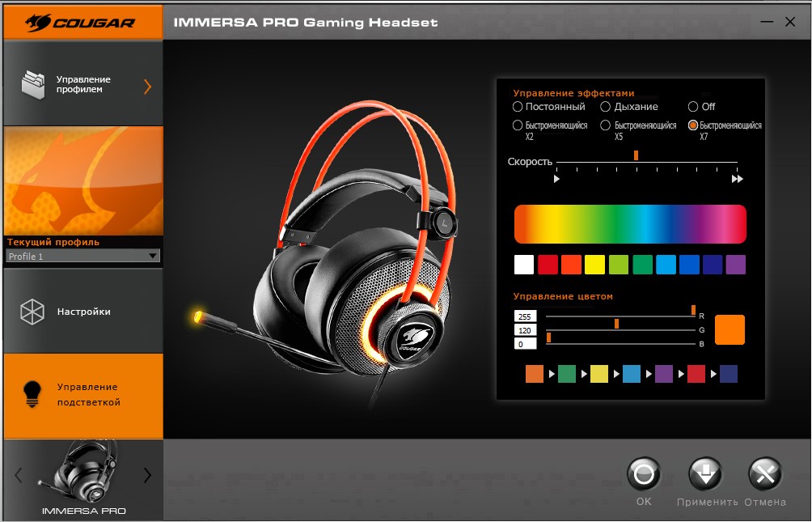
Task: Pick a color from the rainbow spectrum bar
Action: coord(630,224)
